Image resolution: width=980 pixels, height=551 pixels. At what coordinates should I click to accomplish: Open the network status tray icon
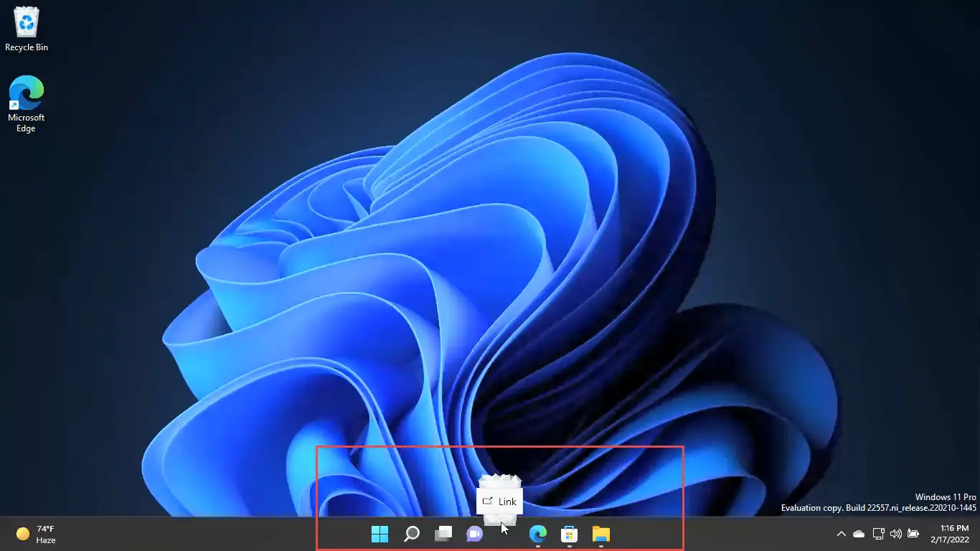pos(878,534)
